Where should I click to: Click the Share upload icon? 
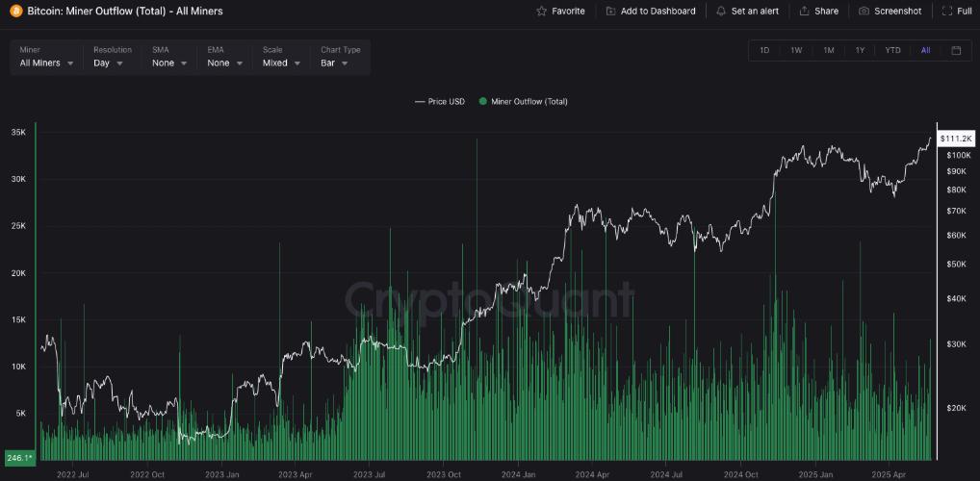[804, 12]
